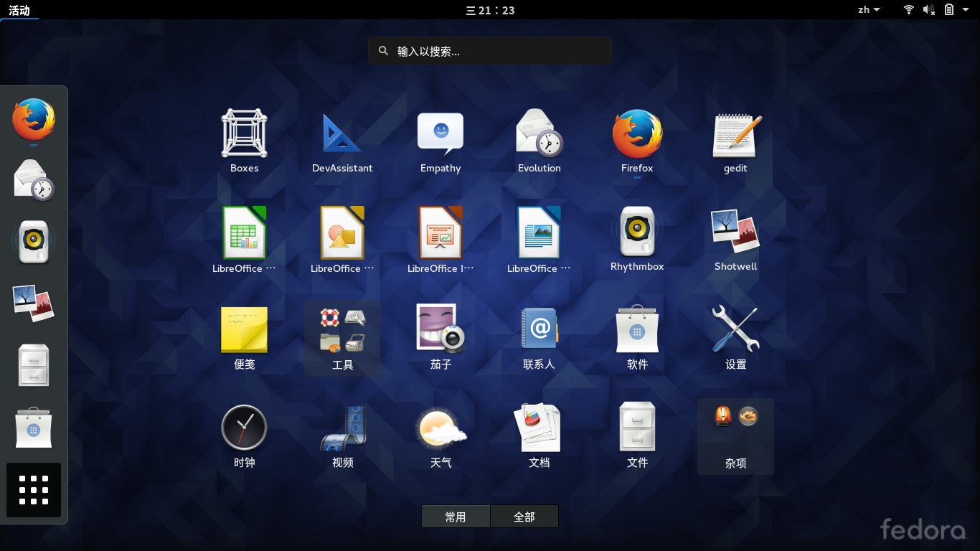980x551 pixels.
Task: Focus the 输入以搜索 search field
Action: point(490,51)
